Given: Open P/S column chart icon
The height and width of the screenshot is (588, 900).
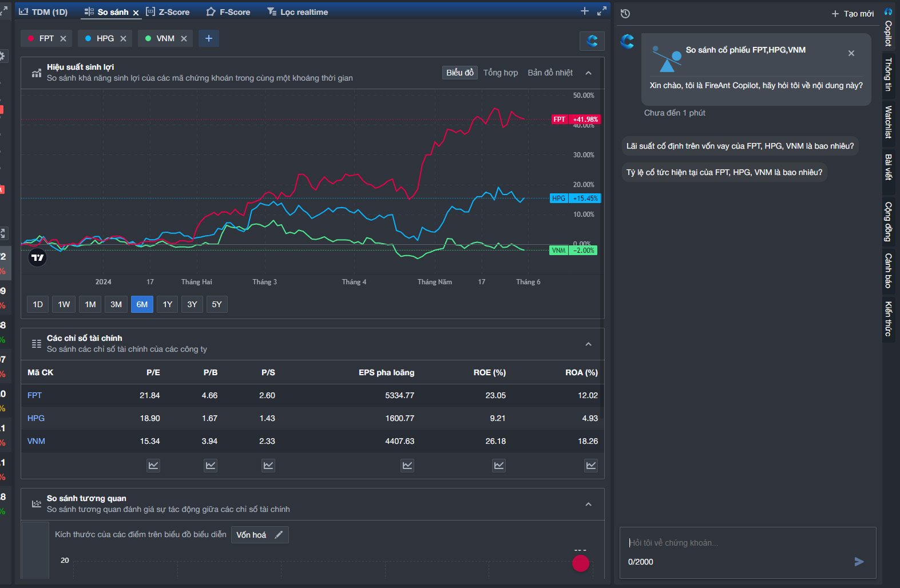Looking at the screenshot, I should click(268, 465).
